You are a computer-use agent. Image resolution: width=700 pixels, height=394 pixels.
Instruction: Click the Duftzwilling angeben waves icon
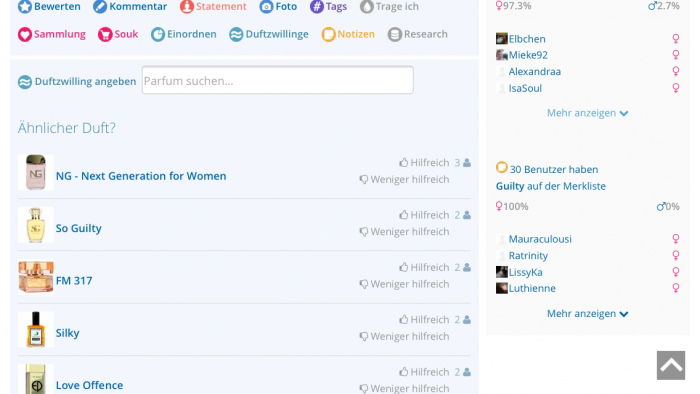25,82
